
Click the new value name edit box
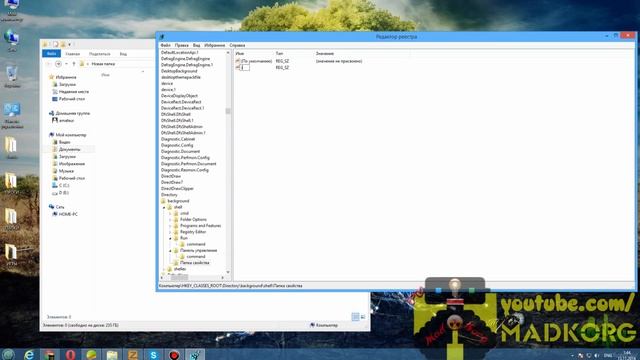coord(245,67)
